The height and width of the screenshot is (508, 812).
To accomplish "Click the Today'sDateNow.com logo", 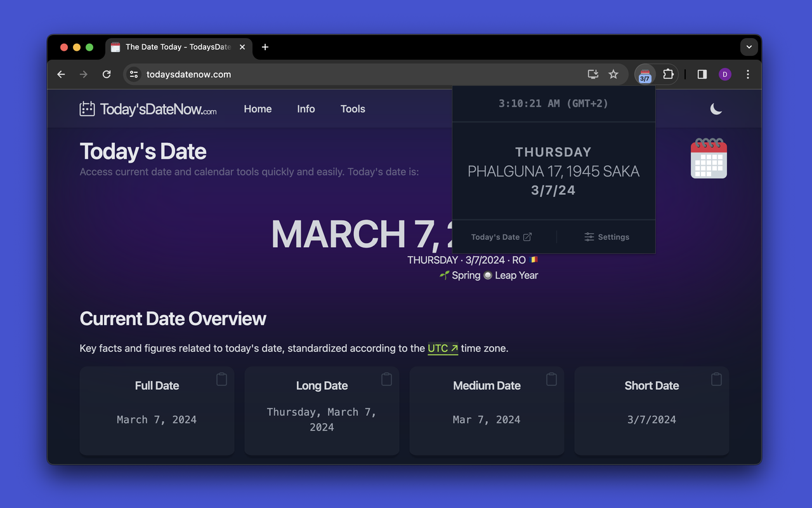I will point(148,109).
